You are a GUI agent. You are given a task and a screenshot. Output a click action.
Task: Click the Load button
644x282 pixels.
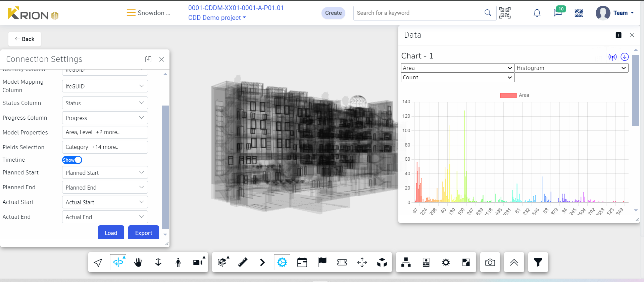[111, 233]
